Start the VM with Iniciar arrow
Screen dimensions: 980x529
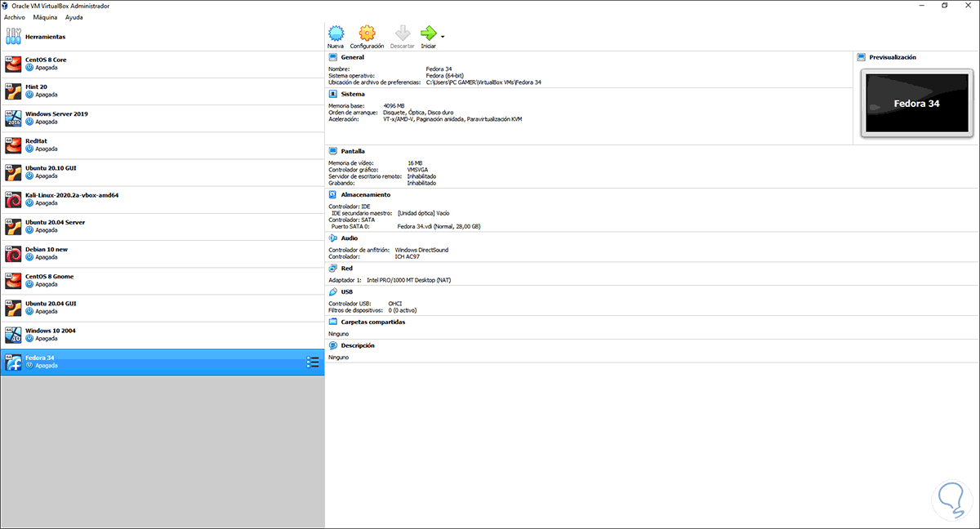429,33
